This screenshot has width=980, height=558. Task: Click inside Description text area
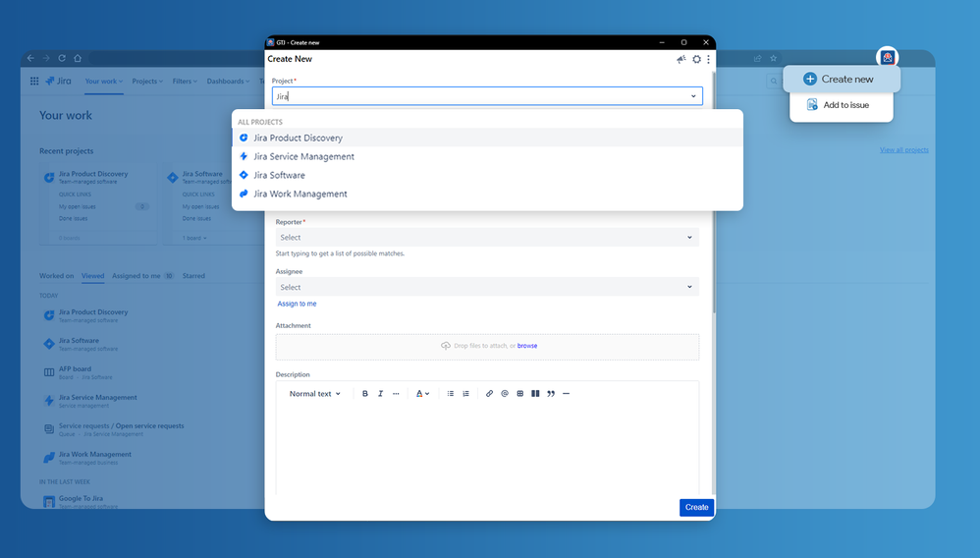pos(487,449)
